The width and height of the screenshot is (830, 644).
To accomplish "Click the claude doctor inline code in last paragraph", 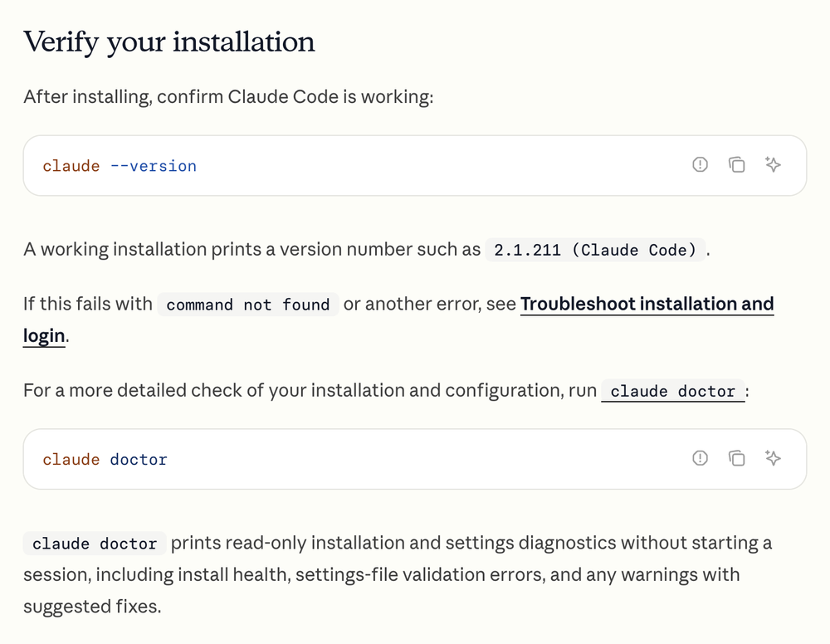I will pyautogui.click(x=95, y=544).
